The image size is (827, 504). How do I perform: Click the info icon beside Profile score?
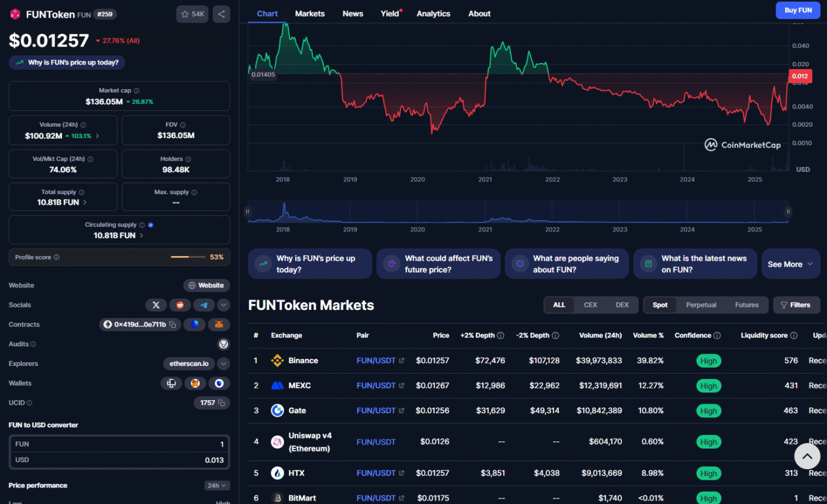56,257
